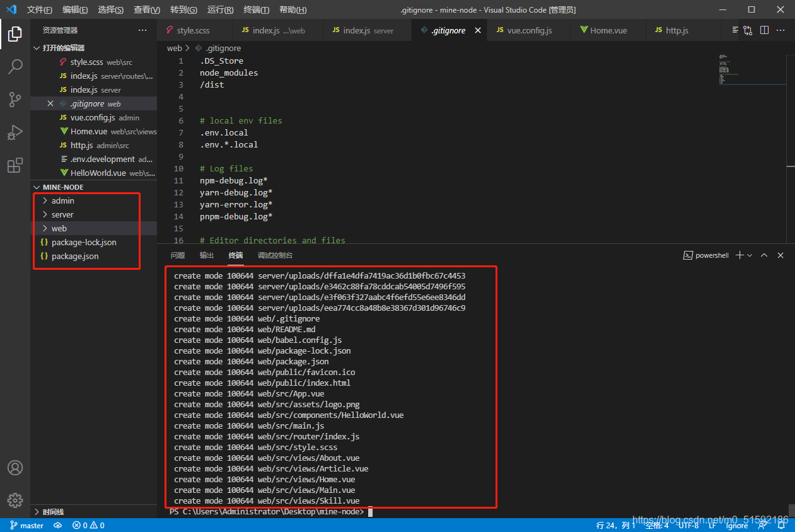Open the 转到(G) menu
This screenshot has height=532, width=795.
point(183,10)
